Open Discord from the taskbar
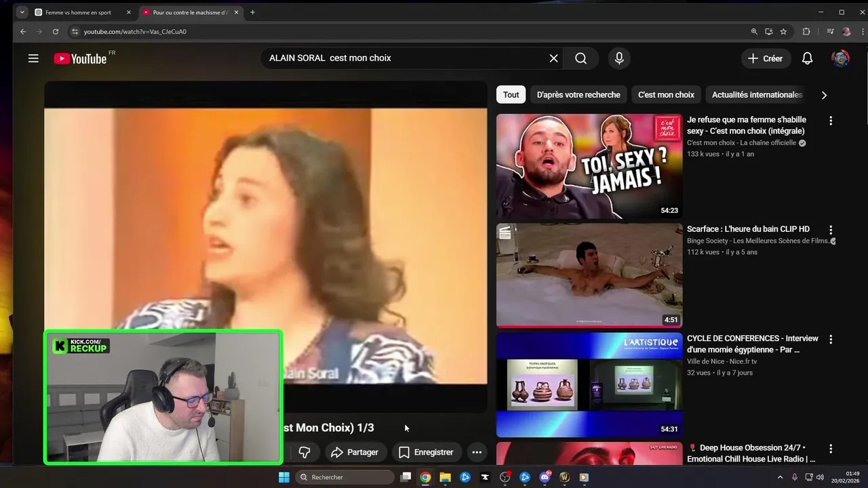Screen dimensions: 868x488 click(545, 477)
